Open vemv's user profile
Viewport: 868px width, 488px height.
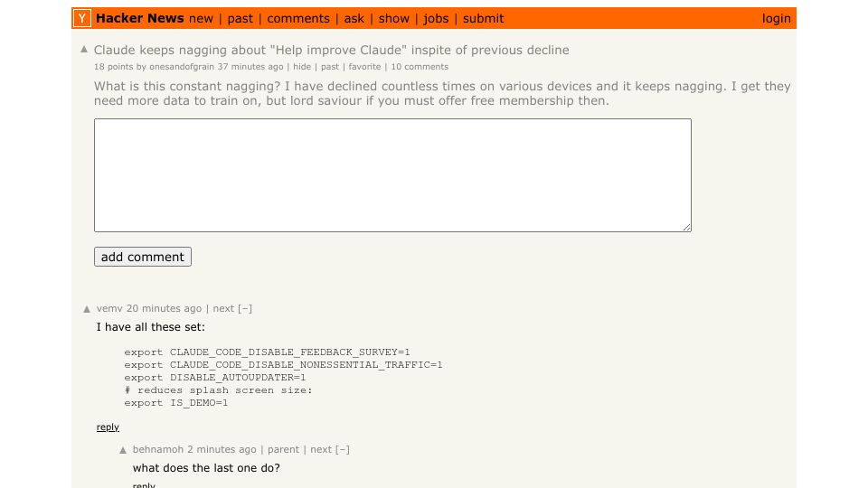(109, 309)
